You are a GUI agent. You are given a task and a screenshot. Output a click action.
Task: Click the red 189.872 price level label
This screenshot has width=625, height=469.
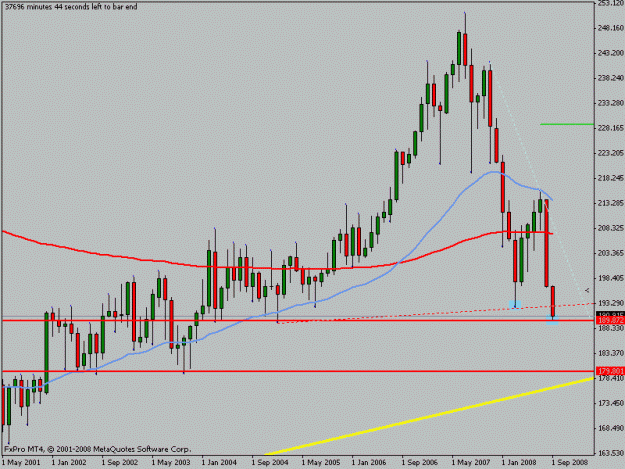610,320
